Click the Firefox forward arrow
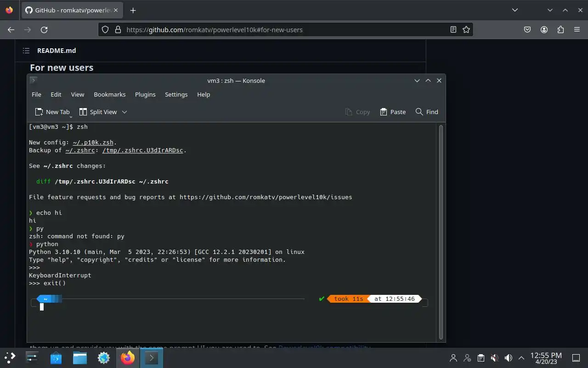This screenshot has width=588, height=368. 28,29
